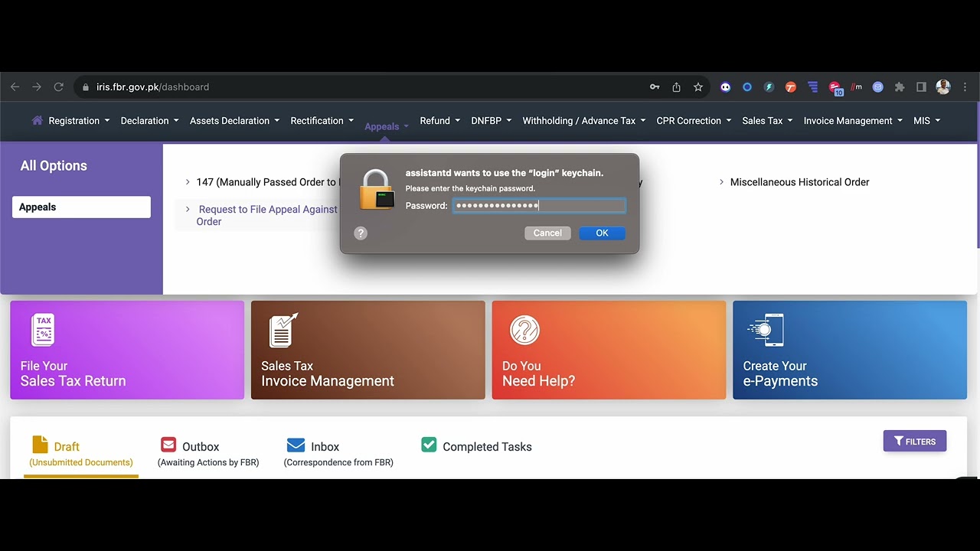Click the browser forward arrow

36,87
